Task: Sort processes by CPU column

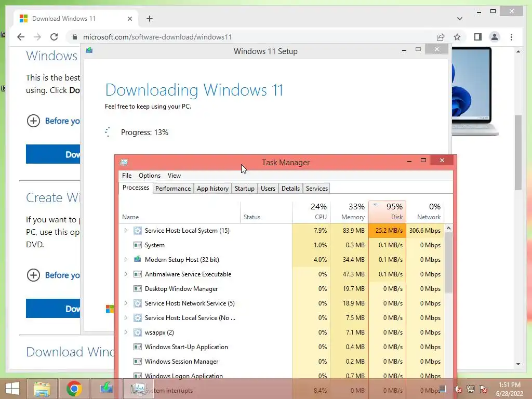Action: (x=312, y=212)
